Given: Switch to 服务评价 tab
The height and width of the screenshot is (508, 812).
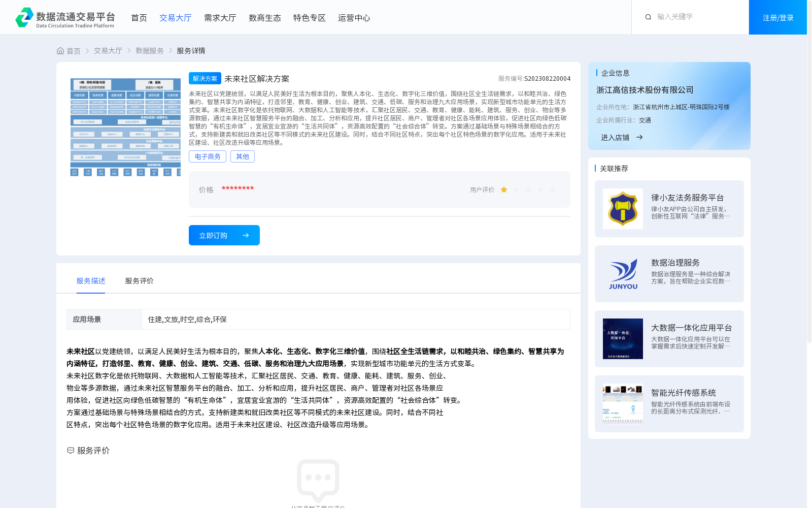Looking at the screenshot, I should [140, 281].
